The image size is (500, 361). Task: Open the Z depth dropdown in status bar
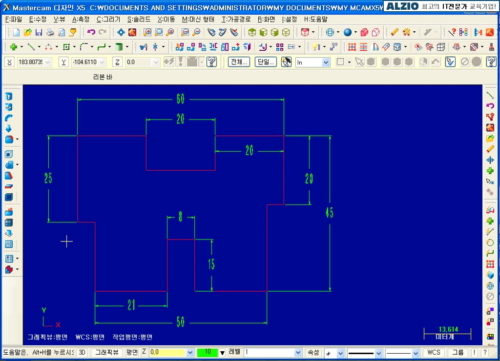tap(190, 352)
